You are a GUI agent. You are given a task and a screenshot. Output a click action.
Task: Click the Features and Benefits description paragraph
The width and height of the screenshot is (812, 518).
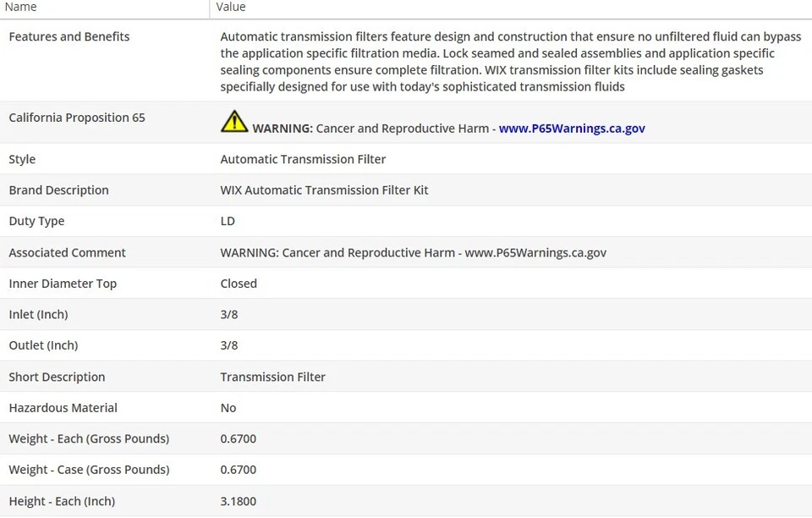pos(511,62)
